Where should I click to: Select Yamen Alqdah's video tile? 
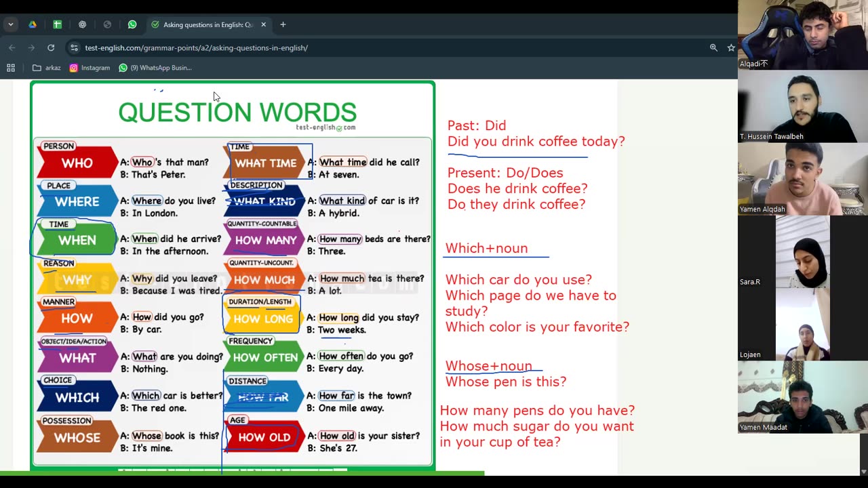803,179
